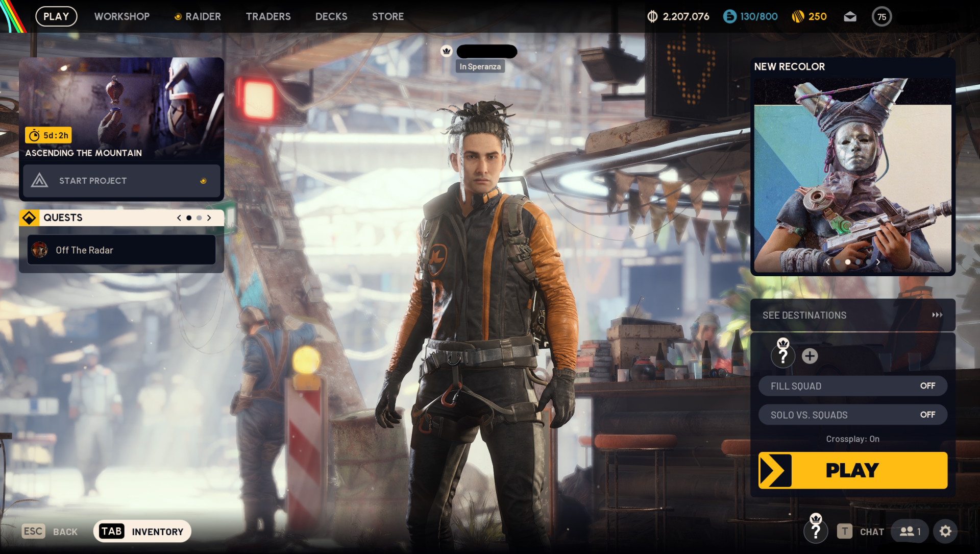The image size is (980, 554).
Task: Open the Off The Radar quest
Action: click(x=121, y=250)
